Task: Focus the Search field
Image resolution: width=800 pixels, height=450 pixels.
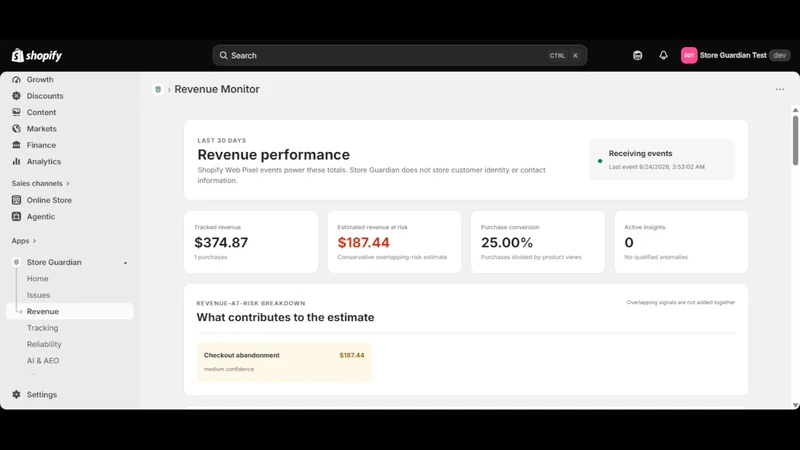Action: coord(399,55)
